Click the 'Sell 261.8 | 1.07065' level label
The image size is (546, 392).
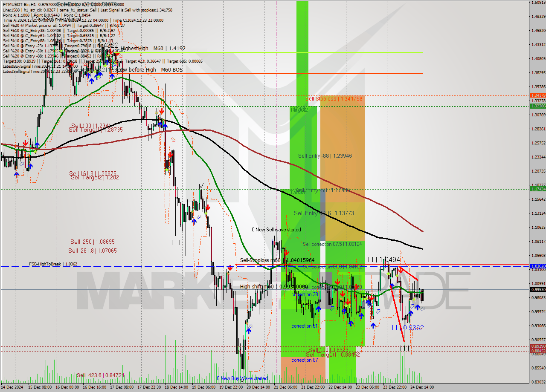click(93, 251)
